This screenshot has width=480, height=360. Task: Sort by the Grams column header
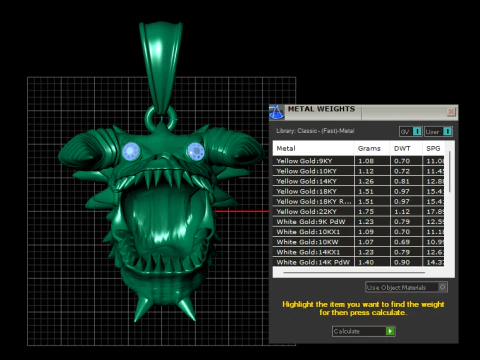(x=372, y=148)
